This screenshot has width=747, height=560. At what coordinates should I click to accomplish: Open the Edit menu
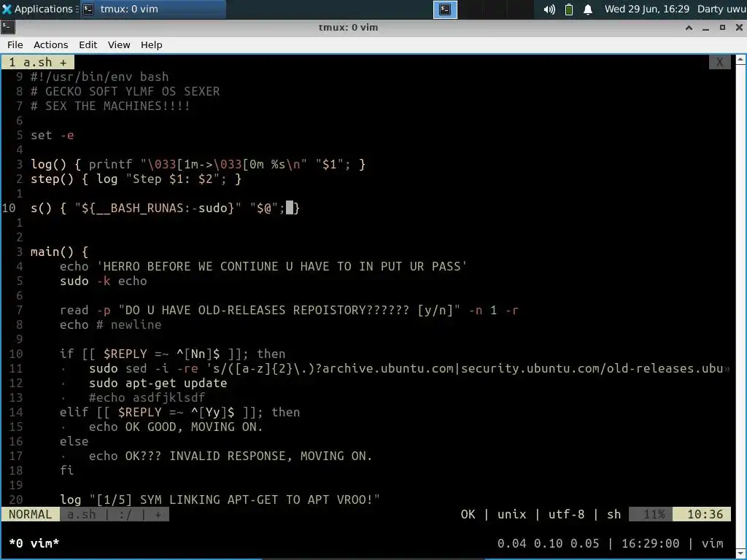point(88,44)
